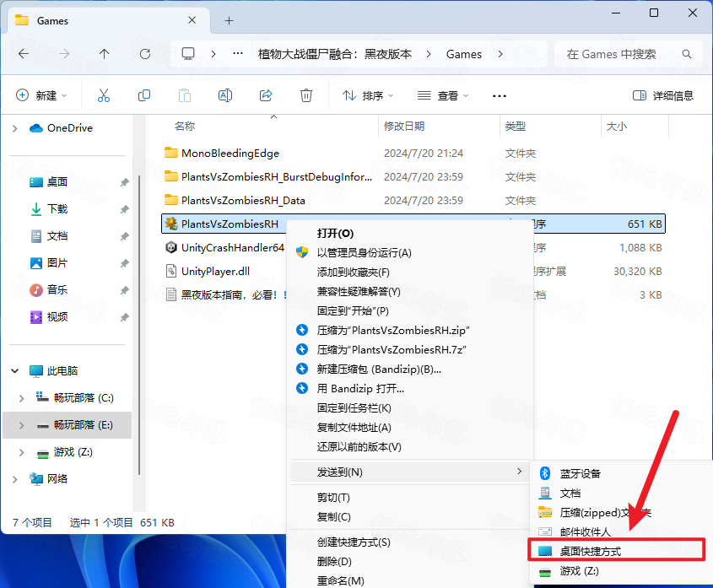Screen dimensions: 713x588
Task: Unpin 桌面 using its pin icon
Action: tap(124, 182)
